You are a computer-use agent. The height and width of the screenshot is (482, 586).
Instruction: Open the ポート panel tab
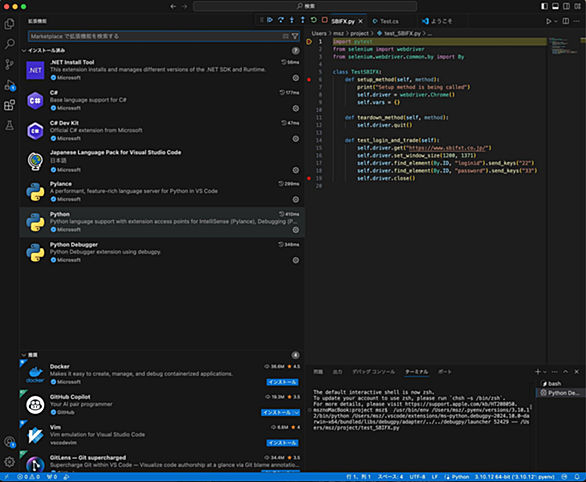pyautogui.click(x=444, y=372)
